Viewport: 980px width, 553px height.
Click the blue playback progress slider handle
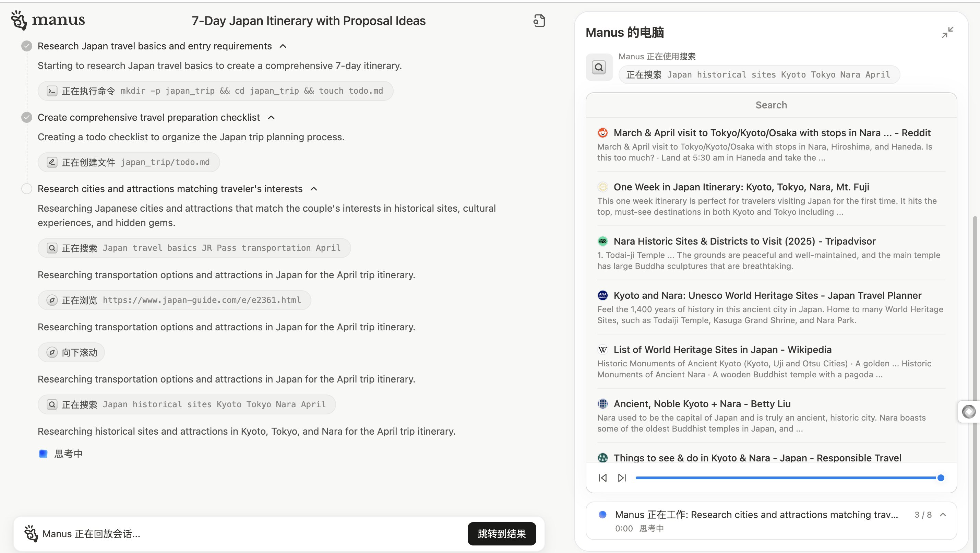[941, 478]
